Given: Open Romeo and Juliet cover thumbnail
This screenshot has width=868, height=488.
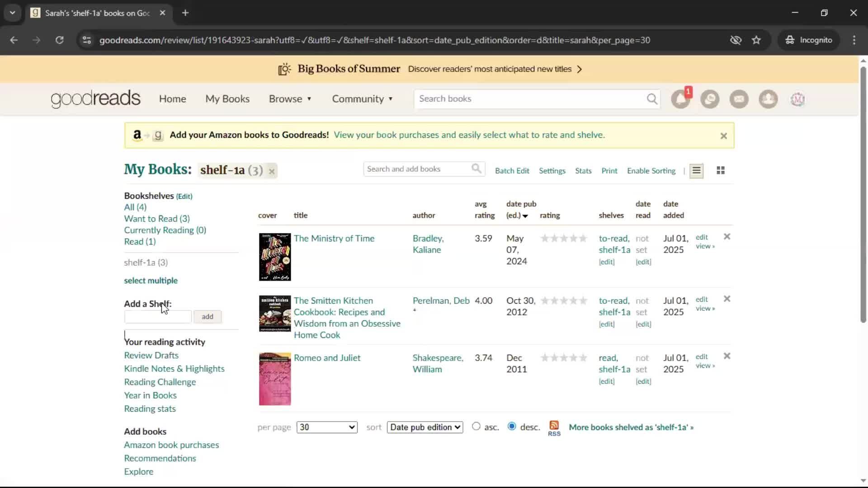Looking at the screenshot, I should [275, 379].
